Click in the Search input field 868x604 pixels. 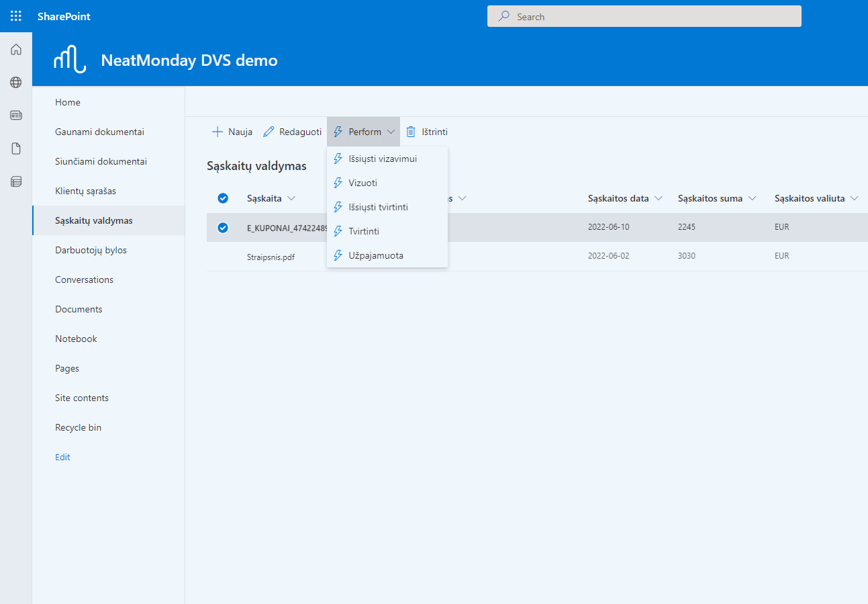tap(644, 17)
